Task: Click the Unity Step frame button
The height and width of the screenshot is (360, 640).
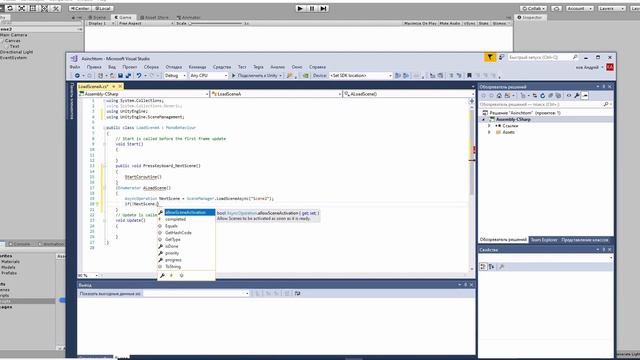Action: [x=323, y=8]
